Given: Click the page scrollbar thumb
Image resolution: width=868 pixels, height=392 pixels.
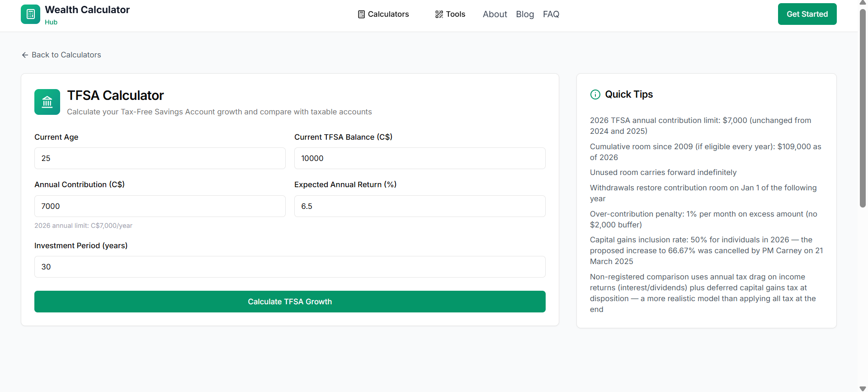Looking at the screenshot, I should point(863,108).
